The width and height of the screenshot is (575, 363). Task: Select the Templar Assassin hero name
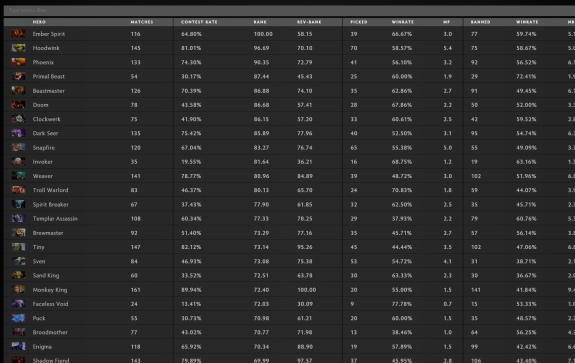[x=55, y=219]
